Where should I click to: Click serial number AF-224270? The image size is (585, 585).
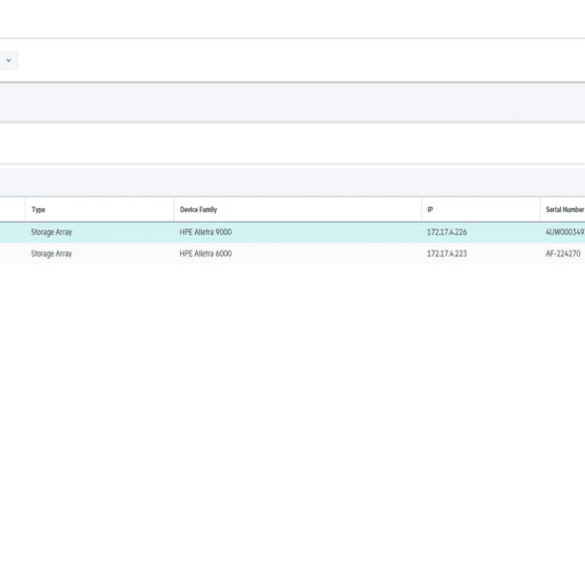pos(563,254)
